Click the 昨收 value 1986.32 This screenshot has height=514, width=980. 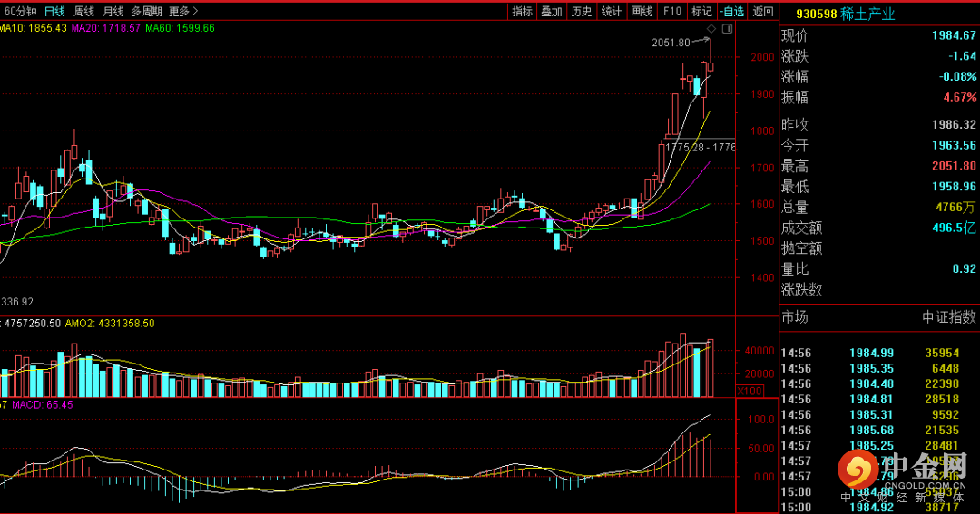point(953,125)
